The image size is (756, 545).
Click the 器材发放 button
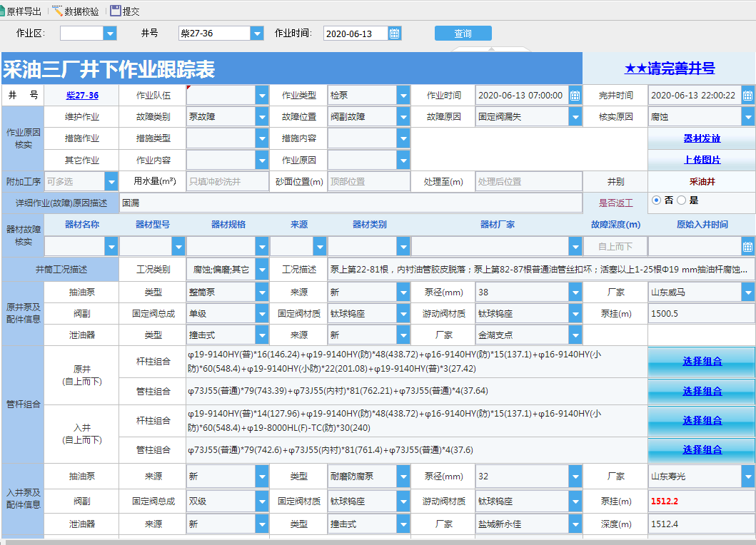(701, 138)
